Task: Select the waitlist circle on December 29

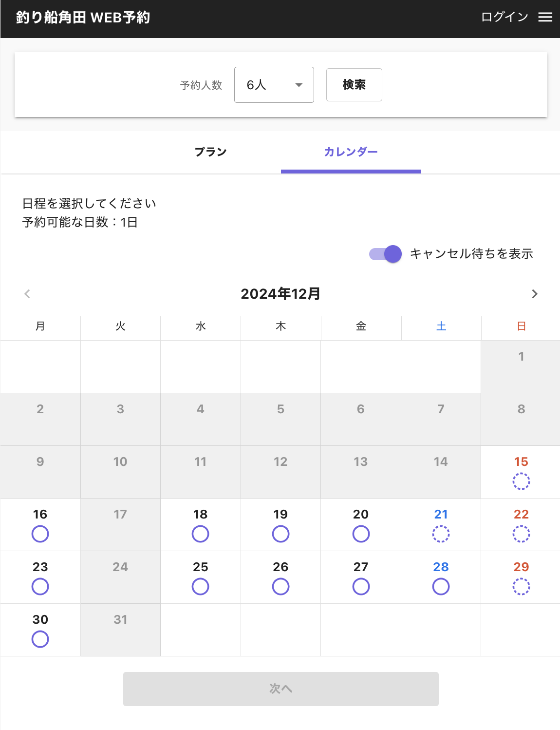Action: 521,587
